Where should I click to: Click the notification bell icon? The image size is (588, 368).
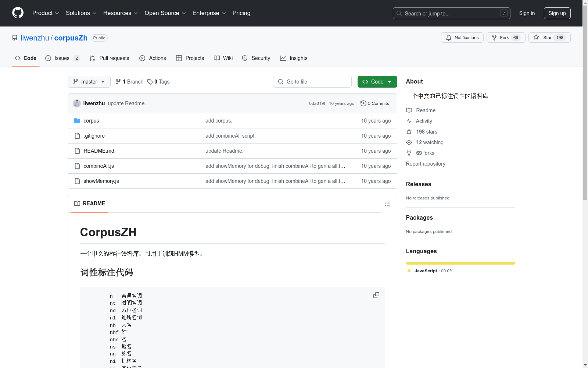click(x=449, y=38)
